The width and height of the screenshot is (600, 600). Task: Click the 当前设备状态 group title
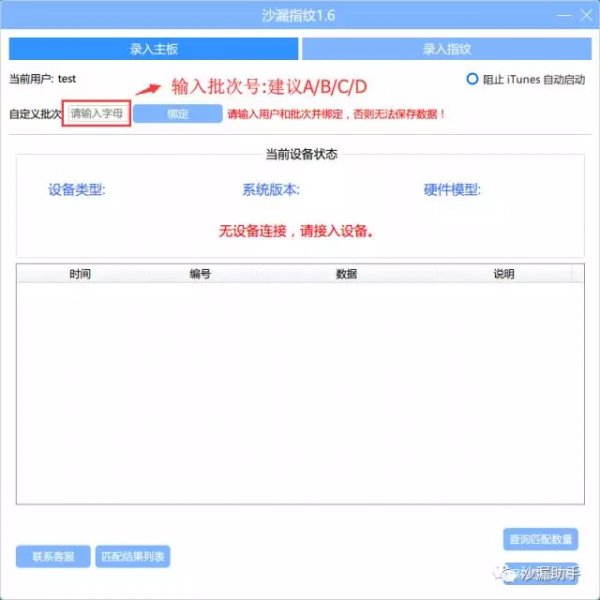click(302, 154)
